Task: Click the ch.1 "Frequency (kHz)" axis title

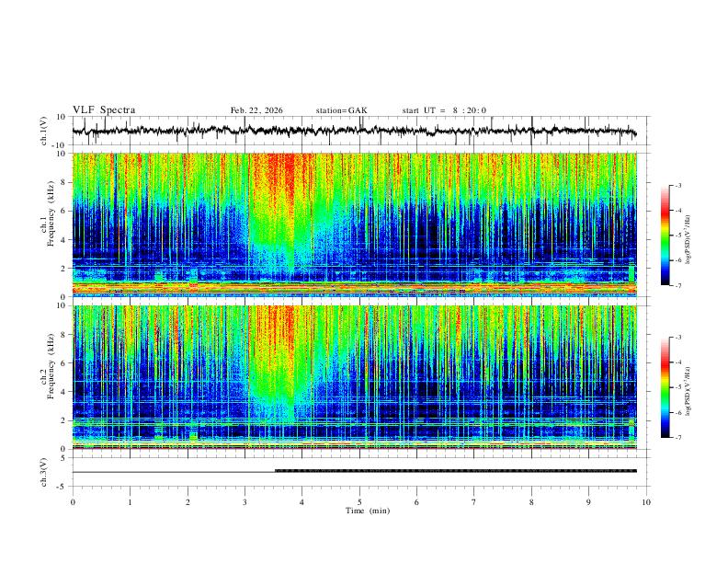Action: (x=51, y=213)
